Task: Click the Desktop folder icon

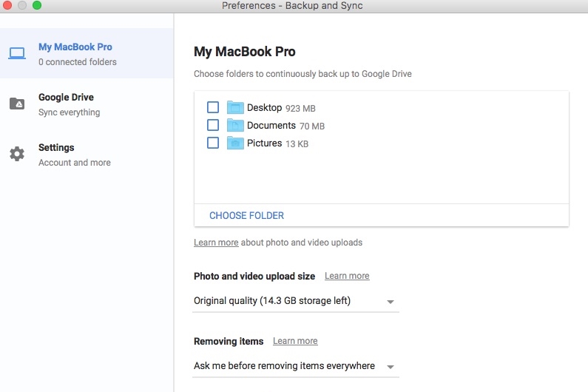Action: tap(235, 108)
